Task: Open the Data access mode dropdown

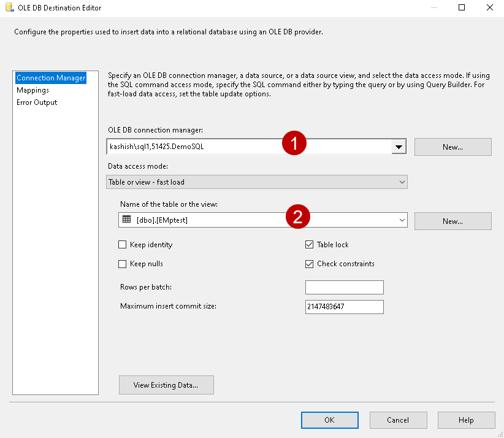Action: click(256, 182)
